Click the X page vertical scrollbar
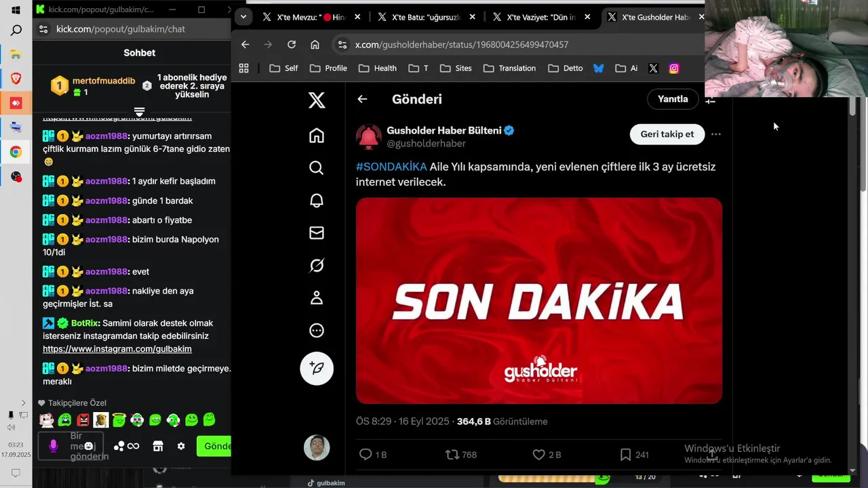The height and width of the screenshot is (488, 868). [x=863, y=144]
